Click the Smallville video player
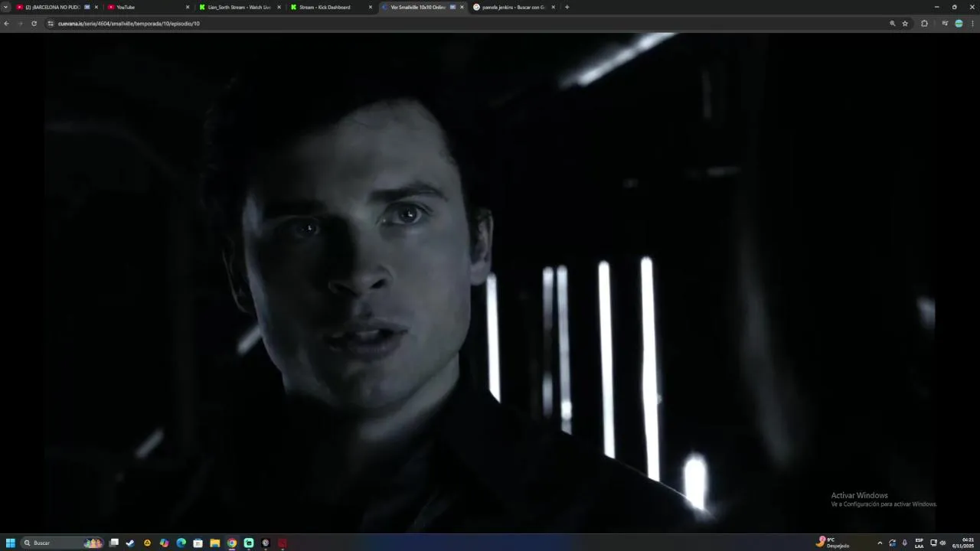Image resolution: width=980 pixels, height=551 pixels. pos(490,282)
